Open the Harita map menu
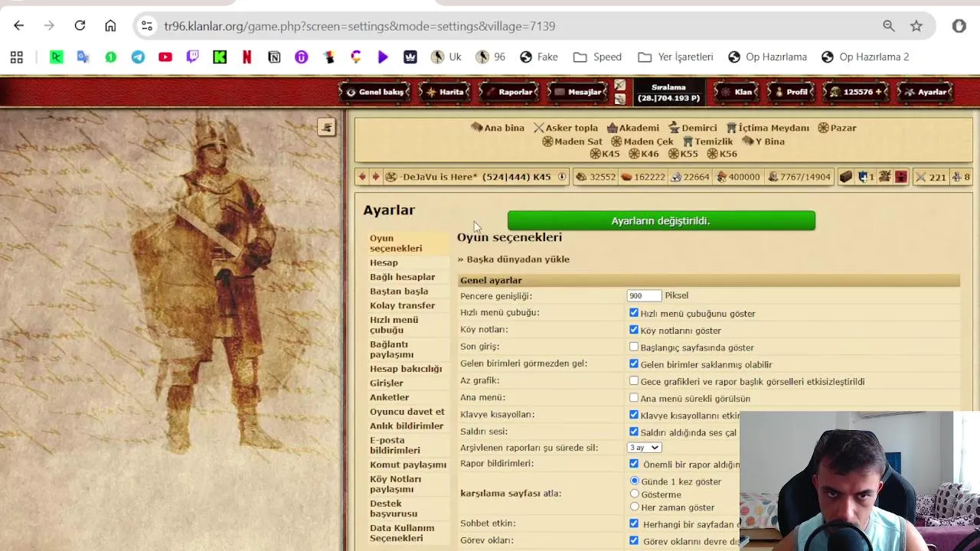The width and height of the screenshot is (980, 551). pos(445,92)
